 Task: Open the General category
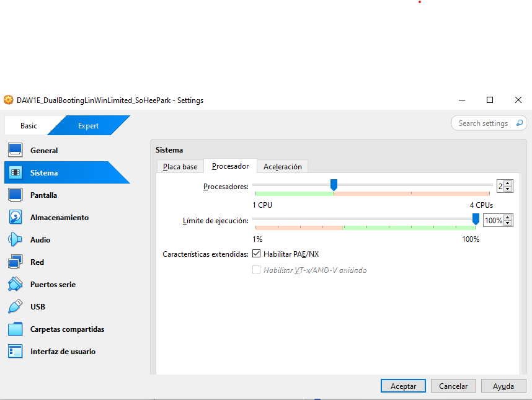(44, 150)
